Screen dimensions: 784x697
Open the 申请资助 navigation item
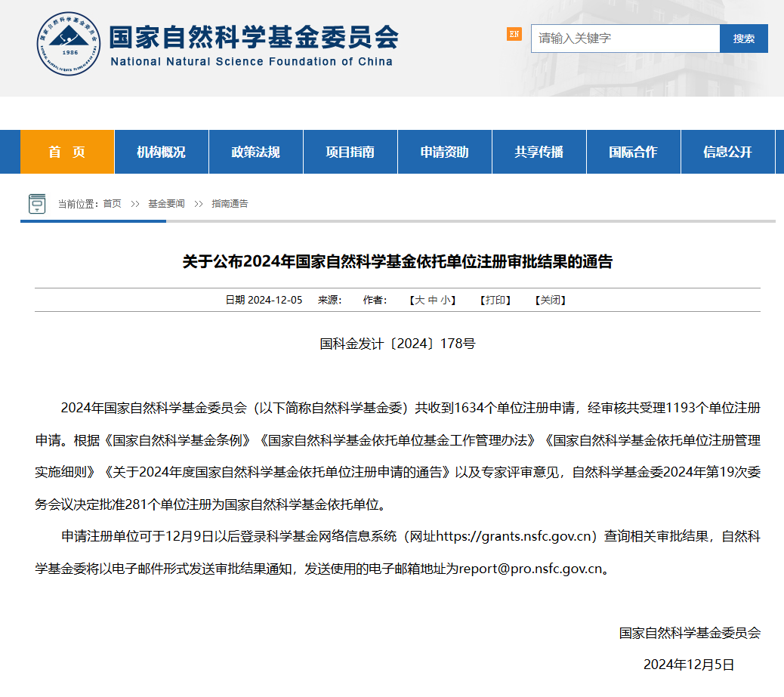pos(444,152)
